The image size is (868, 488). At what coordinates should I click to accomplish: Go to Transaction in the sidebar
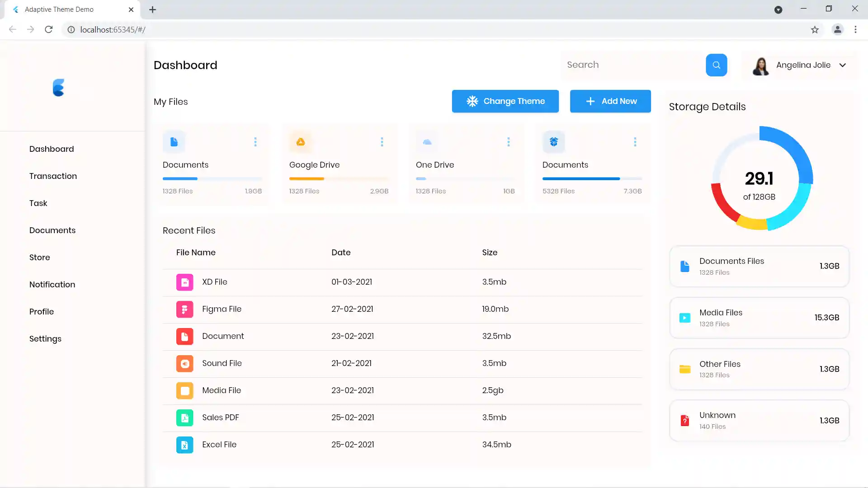click(53, 176)
